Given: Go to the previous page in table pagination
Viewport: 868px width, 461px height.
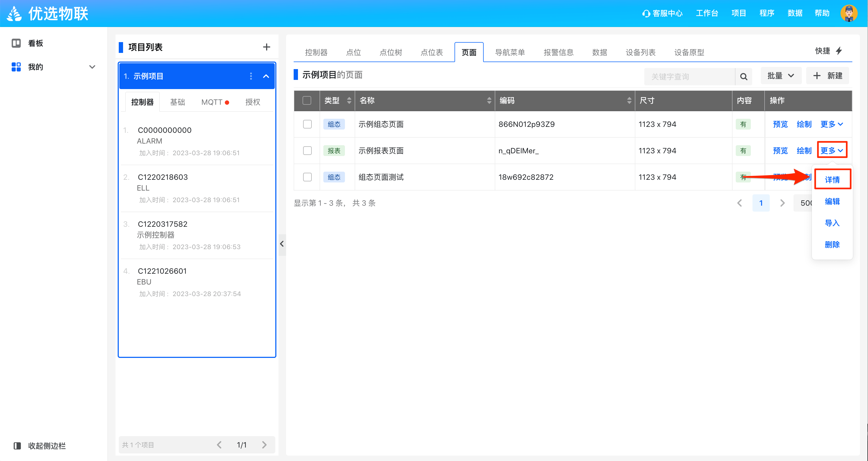Looking at the screenshot, I should click(x=740, y=203).
